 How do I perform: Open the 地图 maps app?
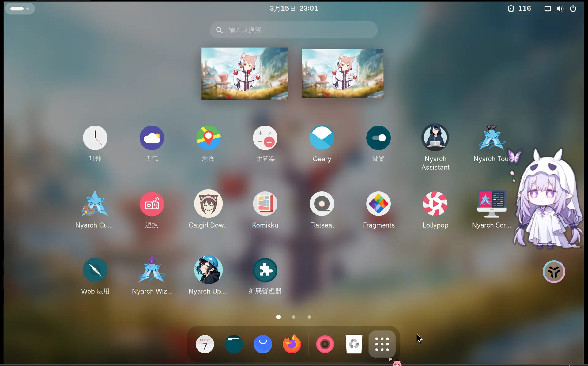tap(208, 138)
